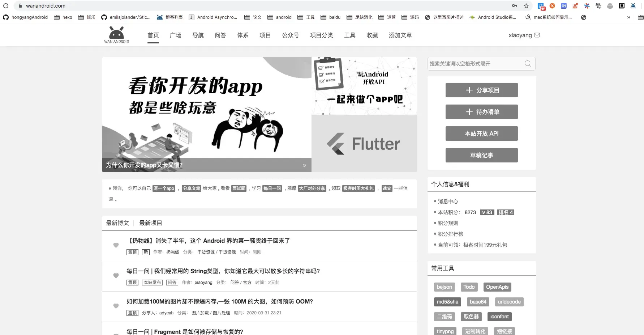The image size is (644, 335).
Task: Click the search magnifier icon
Action: [x=528, y=64]
